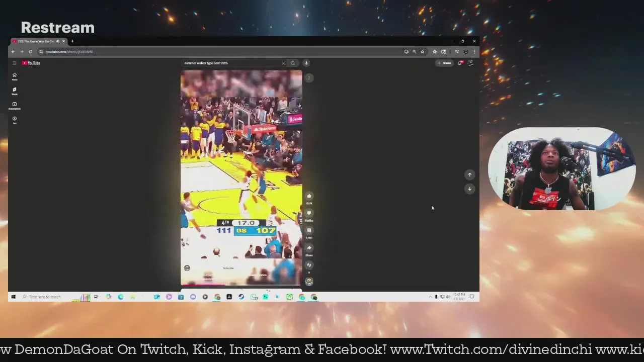This screenshot has height=362, width=644.
Task: Open the Windows notification center
Action: 472,297
